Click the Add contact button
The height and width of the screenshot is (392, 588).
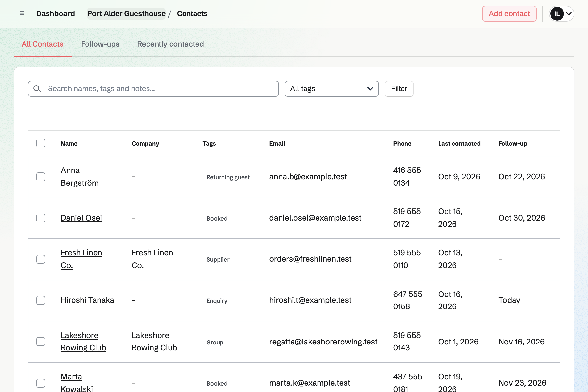coord(509,13)
